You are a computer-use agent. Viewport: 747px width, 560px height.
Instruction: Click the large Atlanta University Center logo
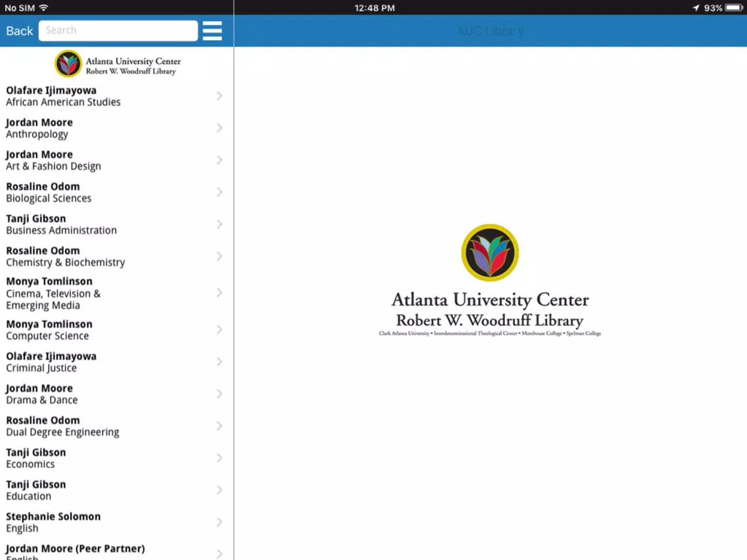click(x=490, y=280)
